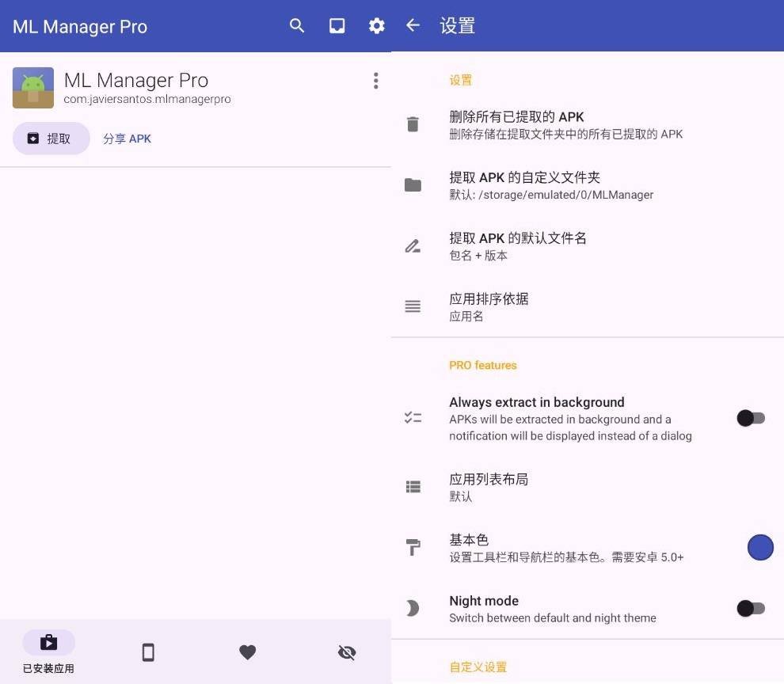
Task: Open settings via the gear icon
Action: click(377, 26)
